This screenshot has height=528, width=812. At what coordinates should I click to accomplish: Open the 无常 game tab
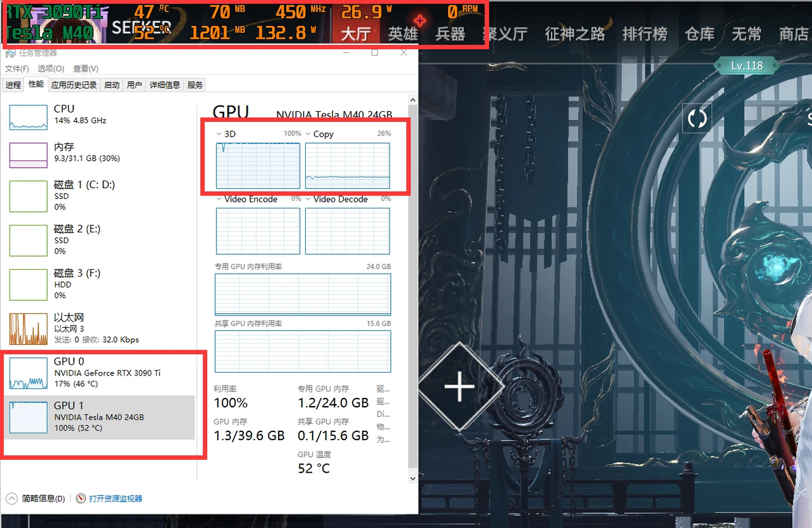(x=746, y=34)
